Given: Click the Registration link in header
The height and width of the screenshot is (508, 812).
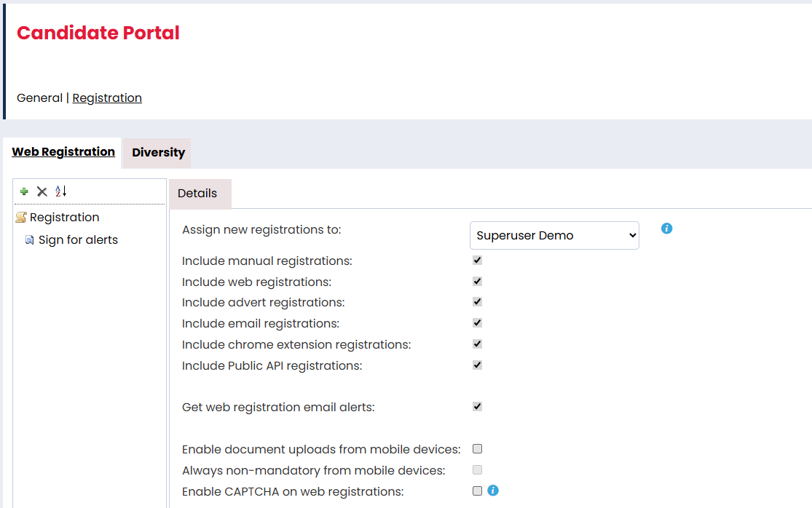Looking at the screenshot, I should (107, 98).
